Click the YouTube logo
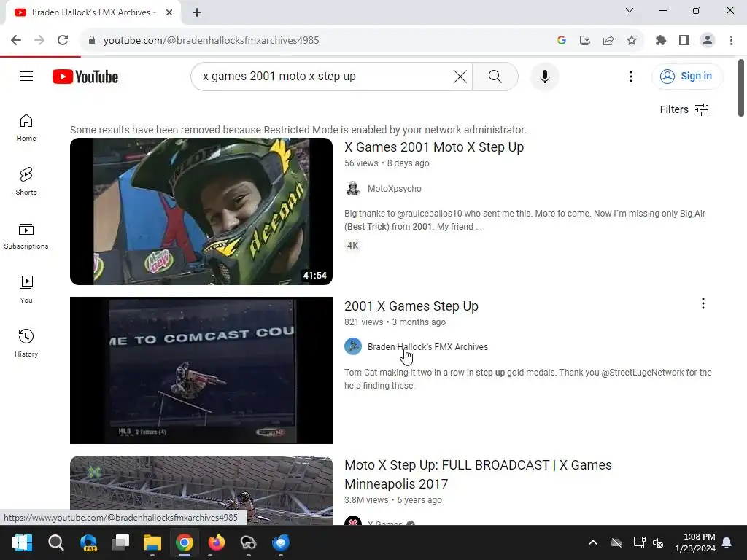Image resolution: width=747 pixels, height=560 pixels. coord(85,76)
